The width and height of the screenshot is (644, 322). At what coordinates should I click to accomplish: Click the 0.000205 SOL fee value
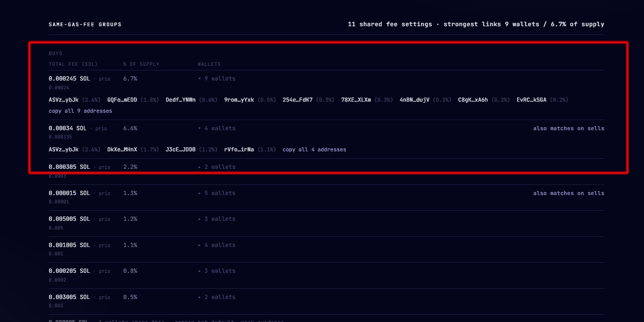[69, 271]
